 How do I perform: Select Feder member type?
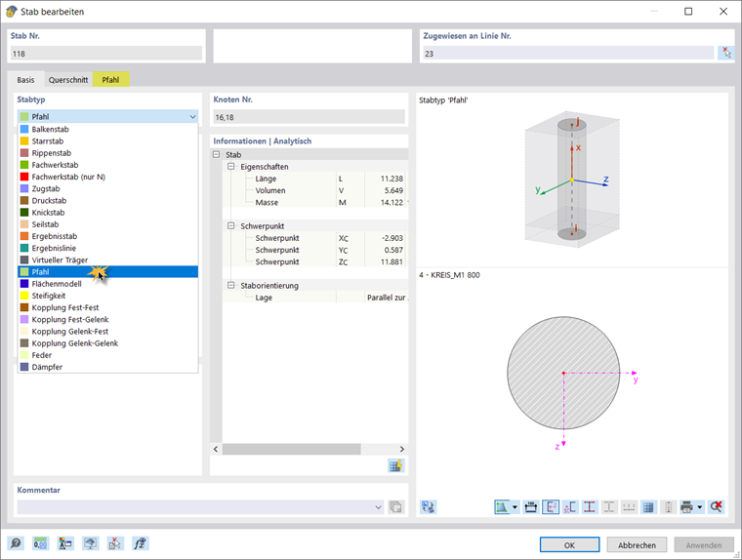[108, 355]
